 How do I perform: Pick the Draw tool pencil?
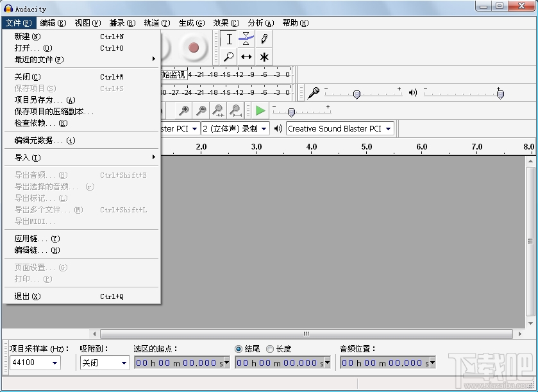point(264,40)
